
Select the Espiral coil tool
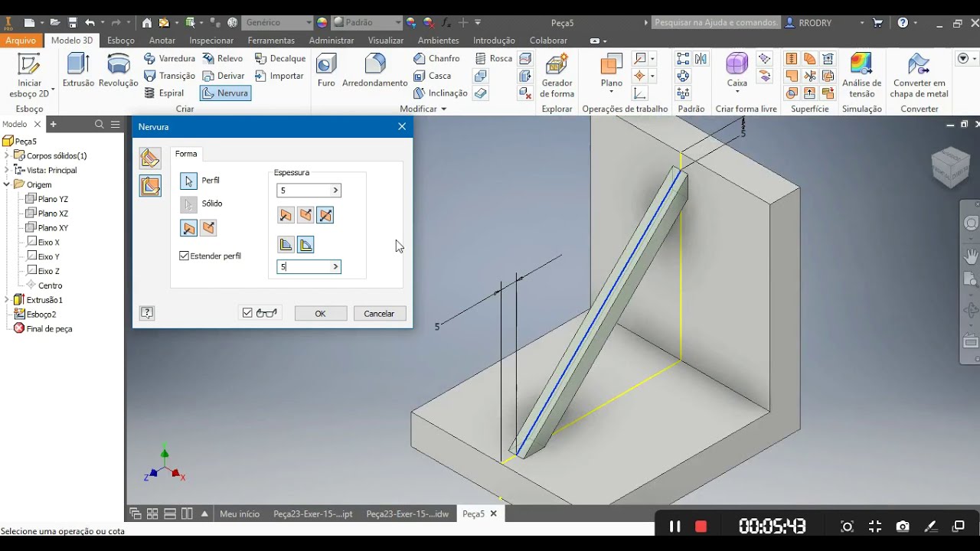click(164, 93)
